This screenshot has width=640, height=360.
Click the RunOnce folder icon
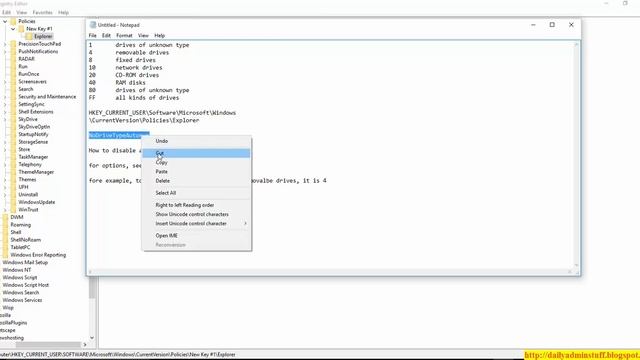[x=13, y=74]
